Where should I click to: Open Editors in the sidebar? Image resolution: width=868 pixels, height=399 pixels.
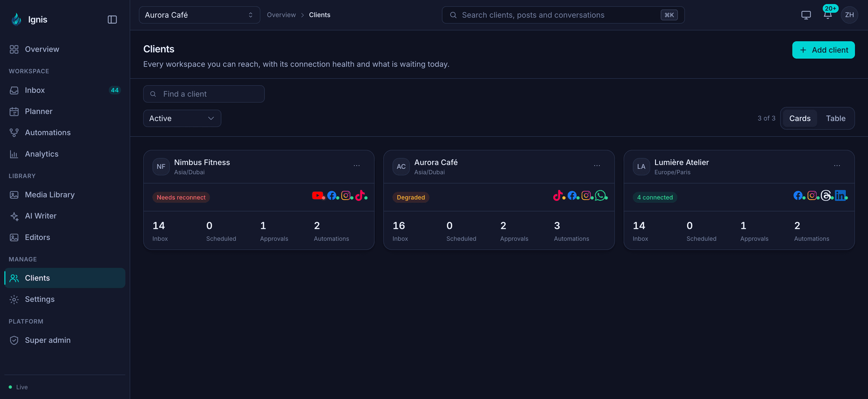point(65,237)
